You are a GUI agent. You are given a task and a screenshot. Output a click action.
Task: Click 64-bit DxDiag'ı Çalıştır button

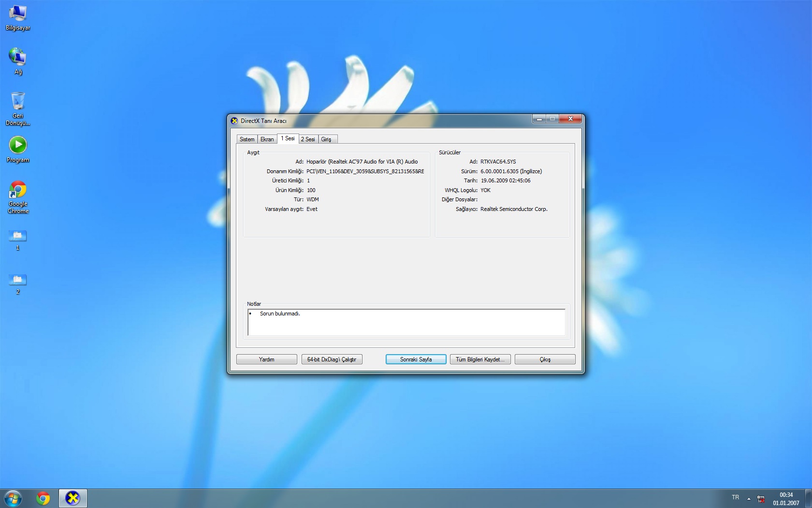pyautogui.click(x=332, y=359)
